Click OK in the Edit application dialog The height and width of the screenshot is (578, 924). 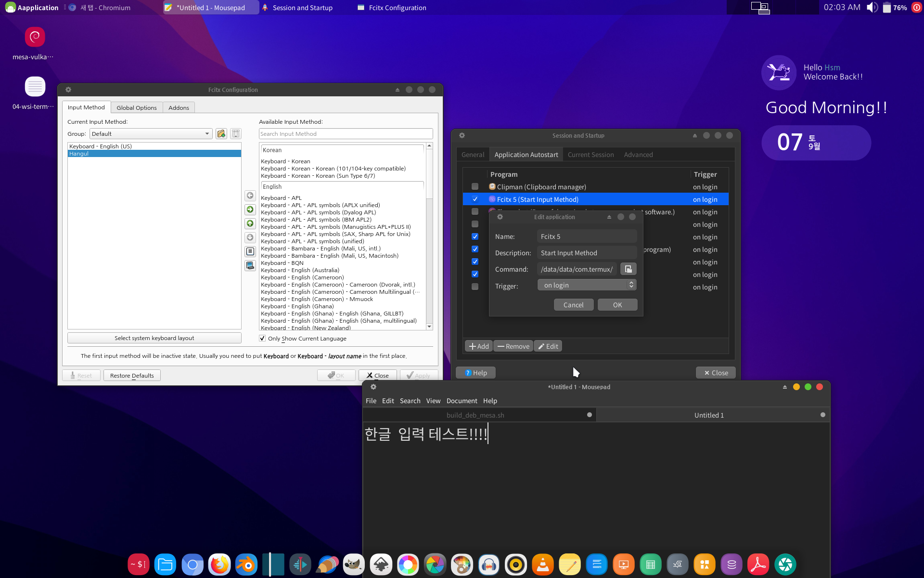pyautogui.click(x=617, y=305)
